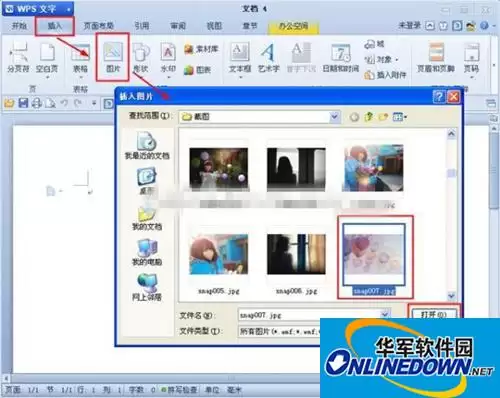Select the 形状 shapes icon

(141, 58)
